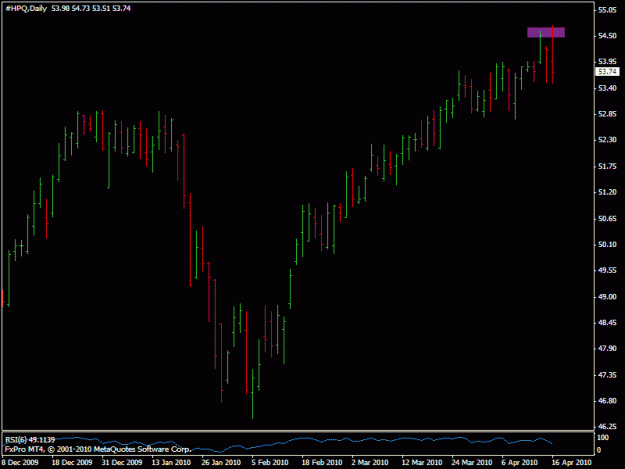Click the 51.75 price axis label
625x469 pixels.
coord(607,167)
